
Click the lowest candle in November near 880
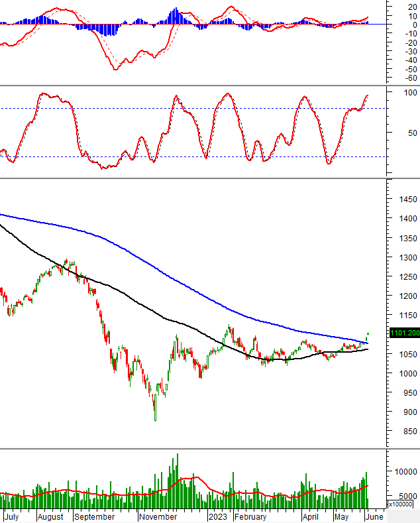click(x=155, y=408)
